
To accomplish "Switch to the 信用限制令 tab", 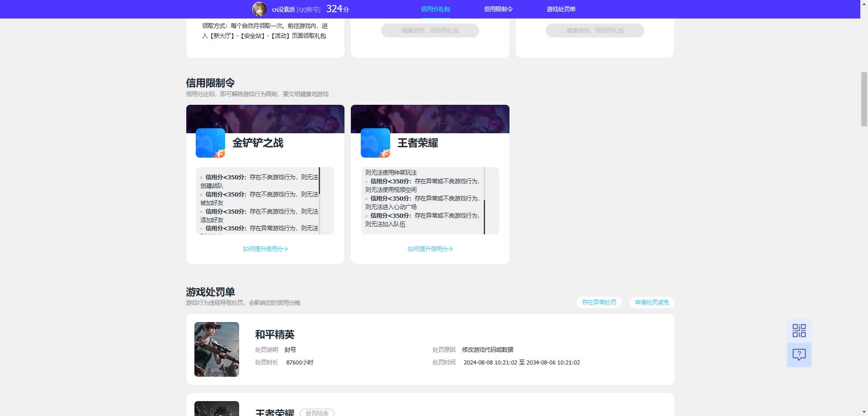I will pos(498,9).
